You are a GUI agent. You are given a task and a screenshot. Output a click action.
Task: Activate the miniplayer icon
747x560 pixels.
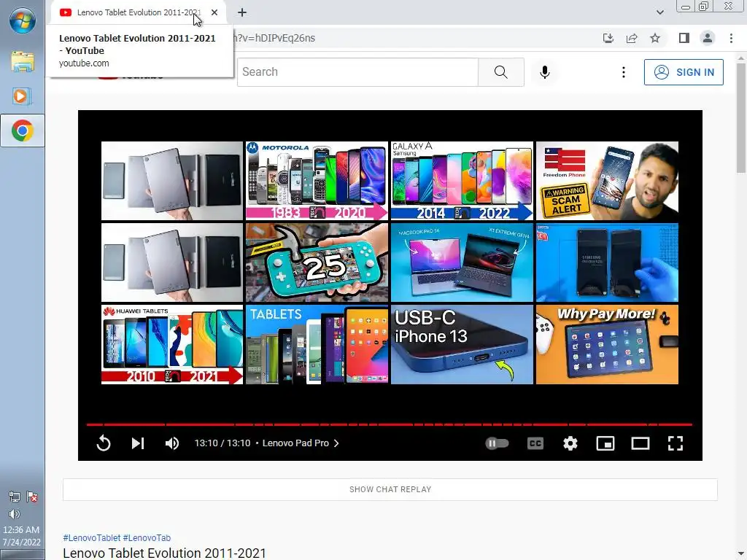tap(605, 443)
